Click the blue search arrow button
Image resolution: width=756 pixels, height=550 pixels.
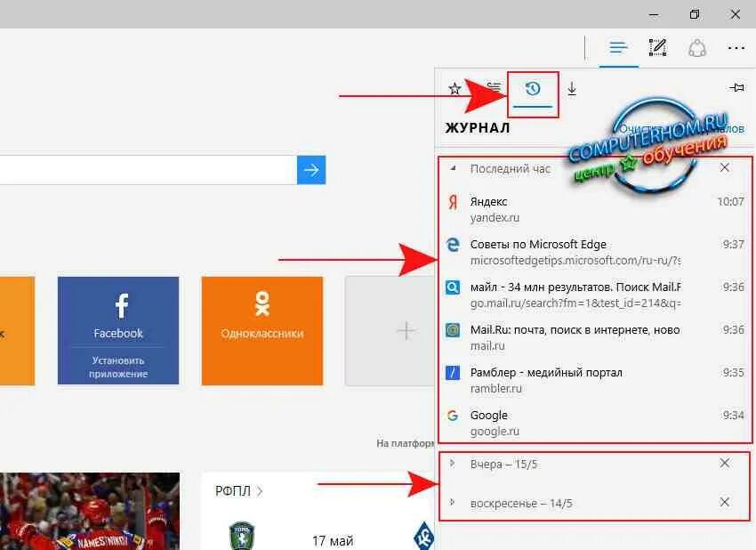tap(311, 170)
